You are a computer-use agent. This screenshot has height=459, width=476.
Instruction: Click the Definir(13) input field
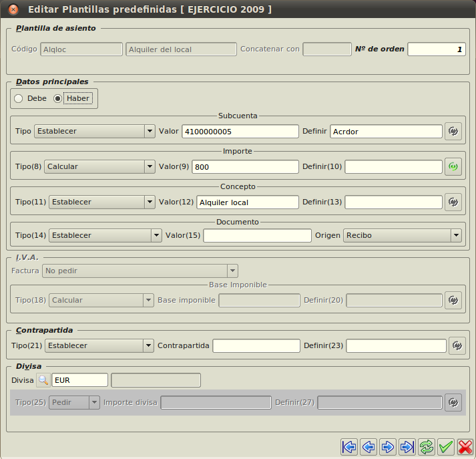[393, 202]
